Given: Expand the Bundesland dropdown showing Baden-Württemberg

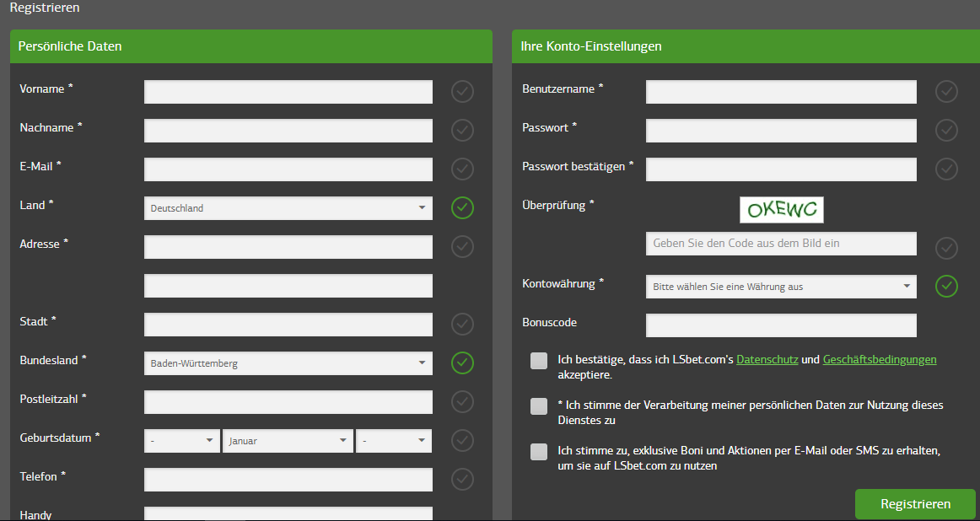Looking at the screenshot, I should pos(288,363).
